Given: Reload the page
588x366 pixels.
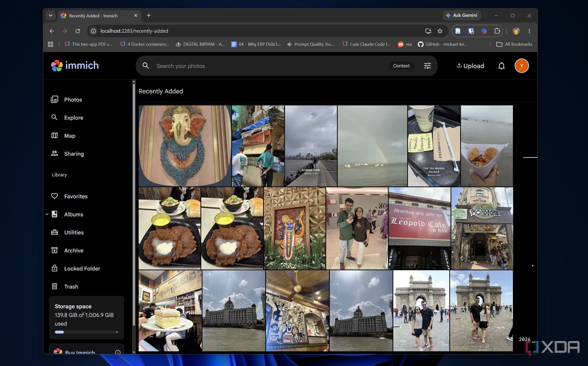Looking at the screenshot, I should (x=78, y=31).
